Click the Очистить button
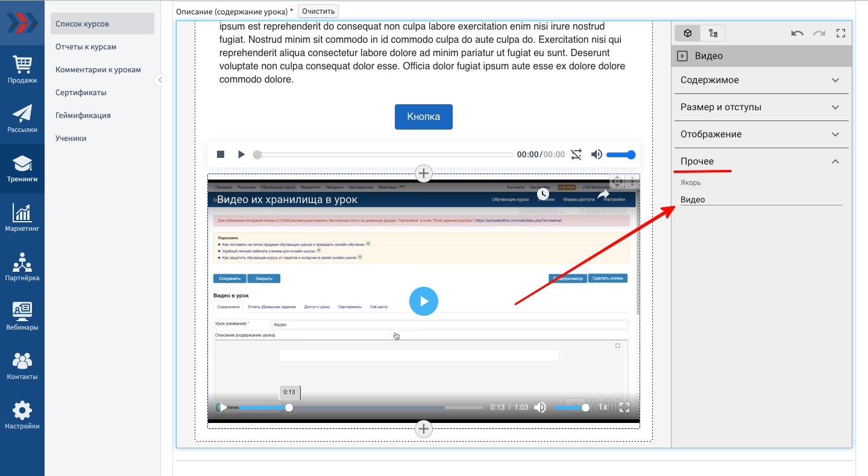This screenshot has height=476, width=868. tap(318, 11)
